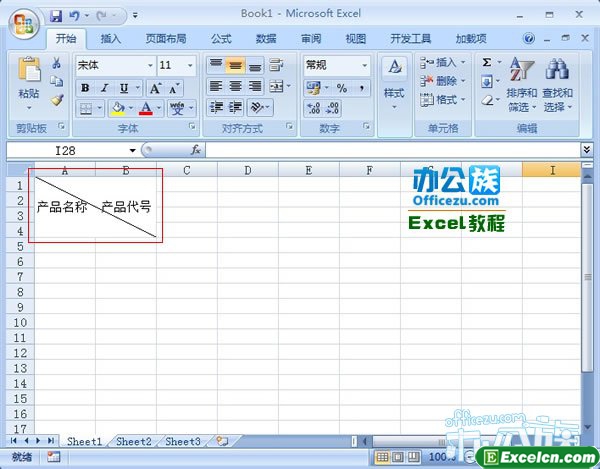Viewport: 600px width, 469px height.
Task: Open number format 常规 dropdown
Action: pyautogui.click(x=364, y=65)
